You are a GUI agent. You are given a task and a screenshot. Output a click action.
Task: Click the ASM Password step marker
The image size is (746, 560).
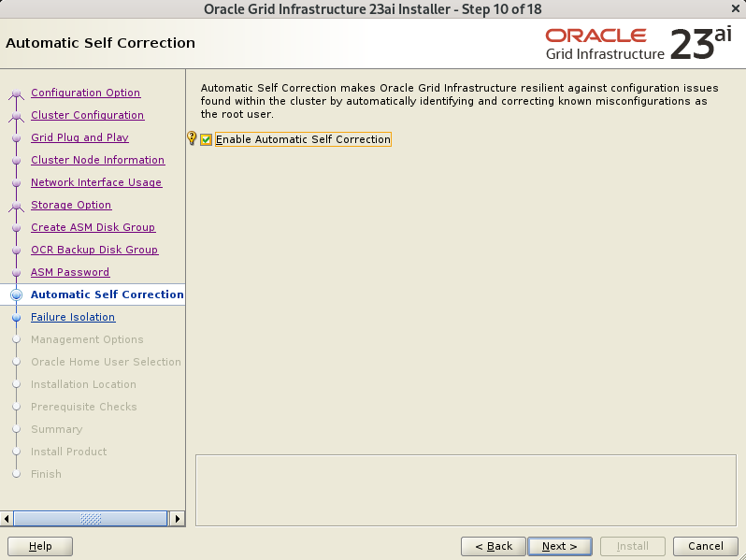[x=16, y=272]
